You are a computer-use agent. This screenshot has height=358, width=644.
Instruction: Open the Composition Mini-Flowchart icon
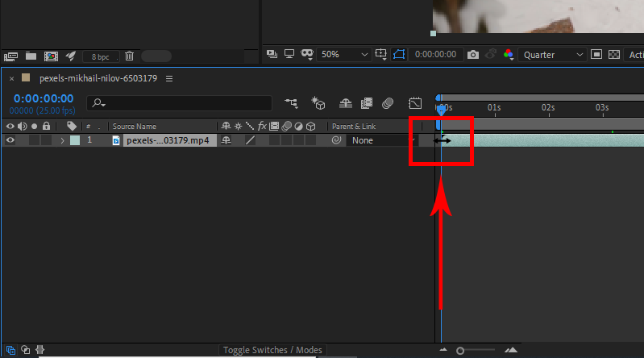(x=291, y=103)
